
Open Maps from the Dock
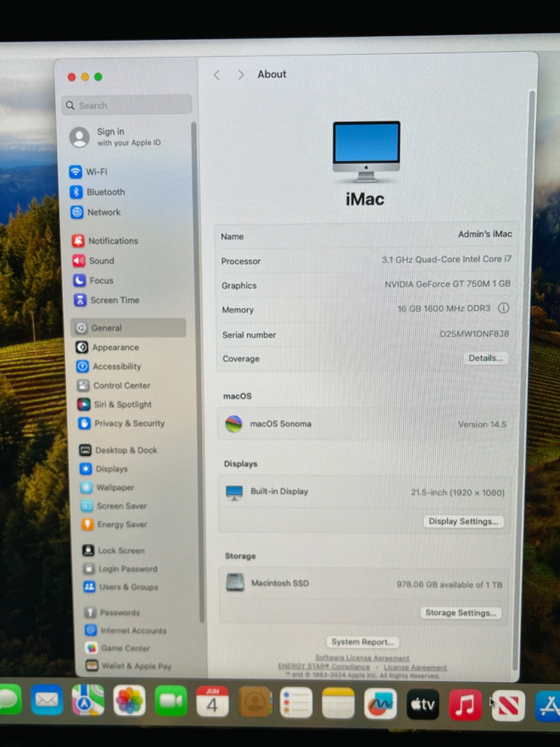coord(88,700)
